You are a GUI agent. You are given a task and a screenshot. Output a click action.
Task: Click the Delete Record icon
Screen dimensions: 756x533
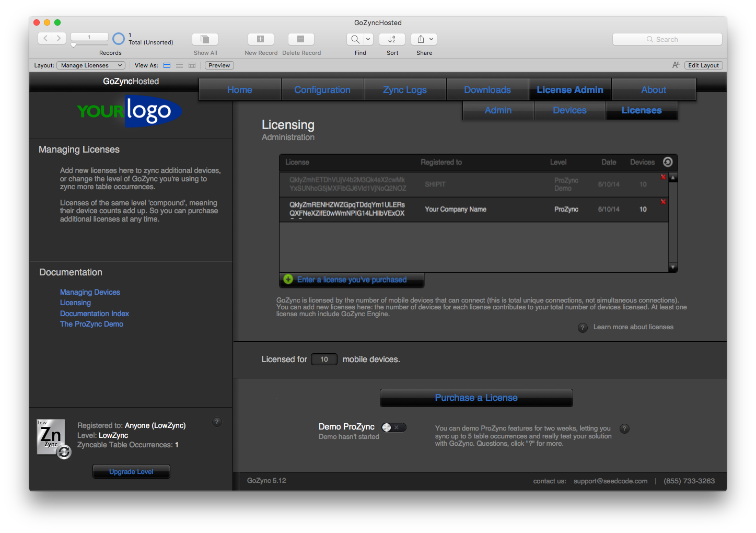point(301,39)
